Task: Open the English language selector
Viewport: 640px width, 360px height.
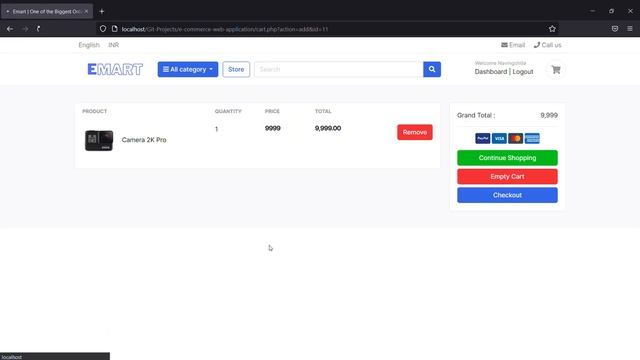Action: pyautogui.click(x=89, y=45)
